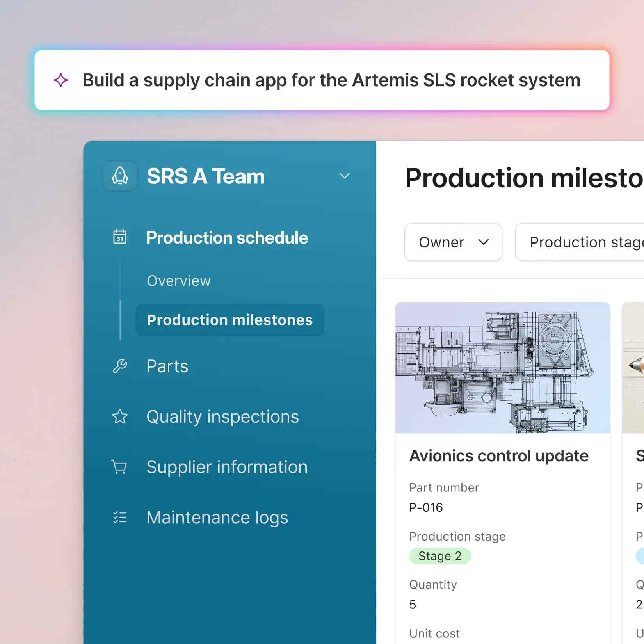Open Supplier information page
644x644 pixels.
pos(227,467)
